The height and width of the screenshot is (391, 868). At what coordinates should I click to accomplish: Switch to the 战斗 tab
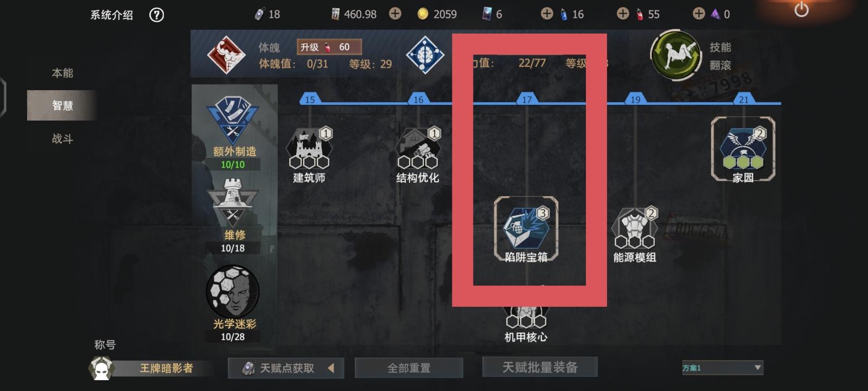tap(62, 139)
